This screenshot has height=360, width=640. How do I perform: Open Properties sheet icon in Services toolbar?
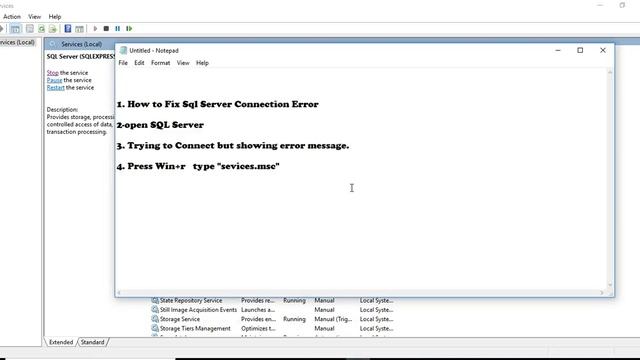pyautogui.click(x=30, y=29)
